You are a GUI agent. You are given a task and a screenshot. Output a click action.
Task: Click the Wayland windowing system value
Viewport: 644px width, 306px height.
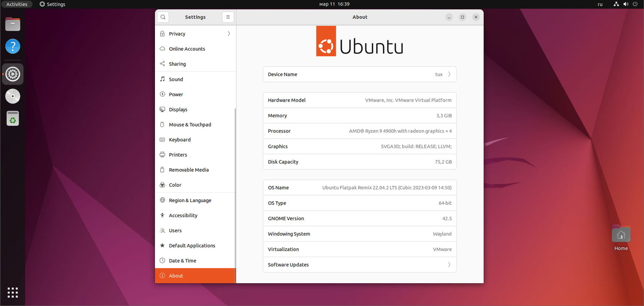[x=442, y=234]
